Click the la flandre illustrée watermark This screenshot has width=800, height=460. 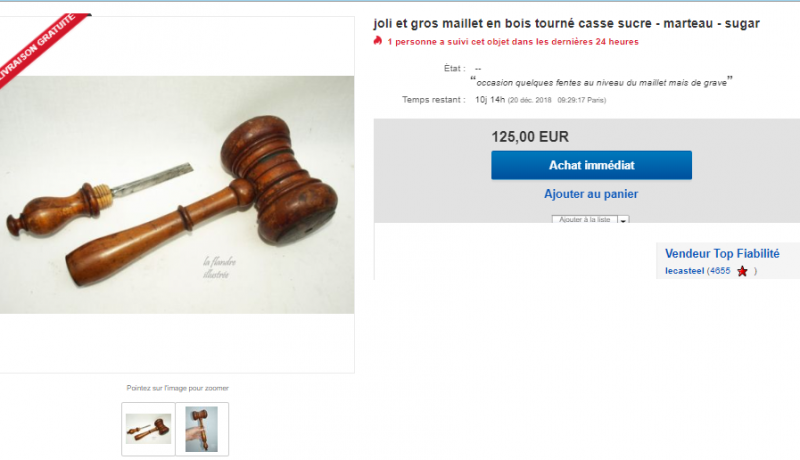click(219, 268)
